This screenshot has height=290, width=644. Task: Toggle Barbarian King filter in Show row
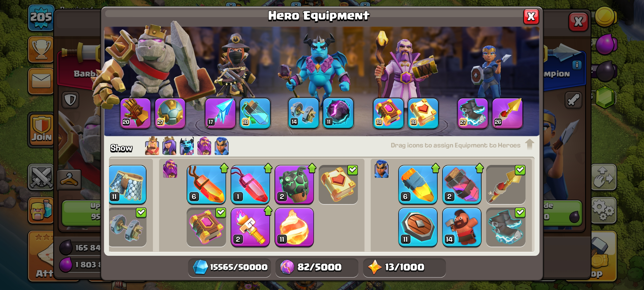(152, 146)
